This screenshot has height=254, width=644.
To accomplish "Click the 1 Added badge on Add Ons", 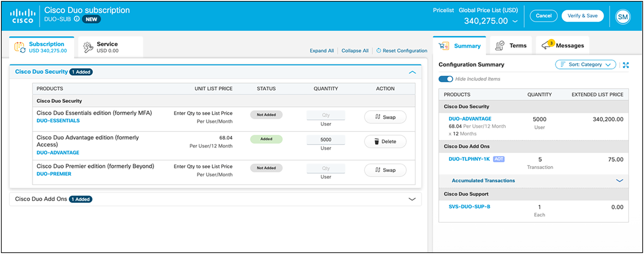I will [81, 199].
